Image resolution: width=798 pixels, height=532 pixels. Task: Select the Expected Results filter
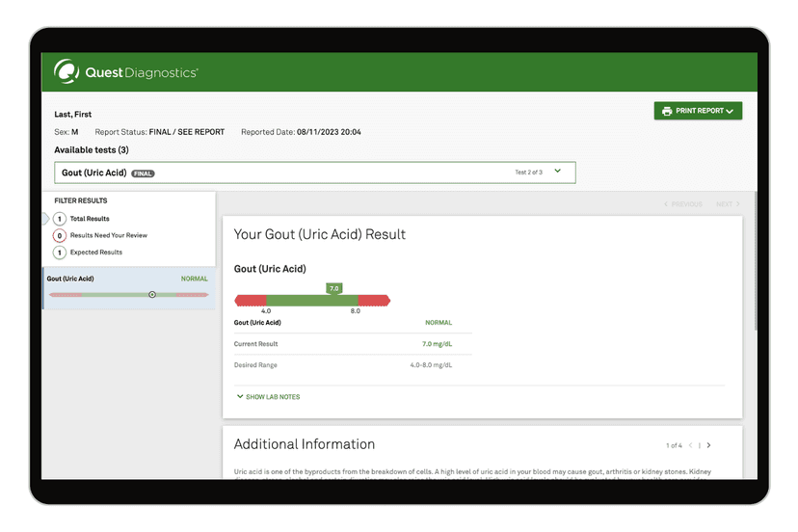(x=95, y=253)
